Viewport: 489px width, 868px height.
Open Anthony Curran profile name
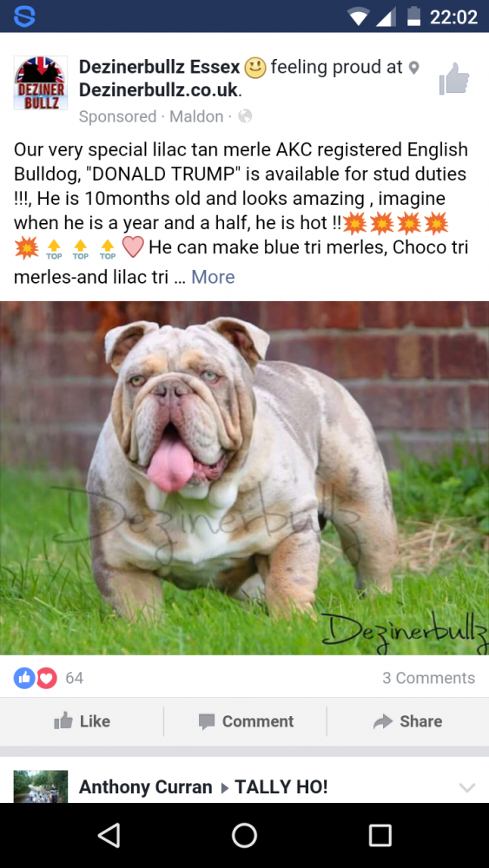pos(145,786)
